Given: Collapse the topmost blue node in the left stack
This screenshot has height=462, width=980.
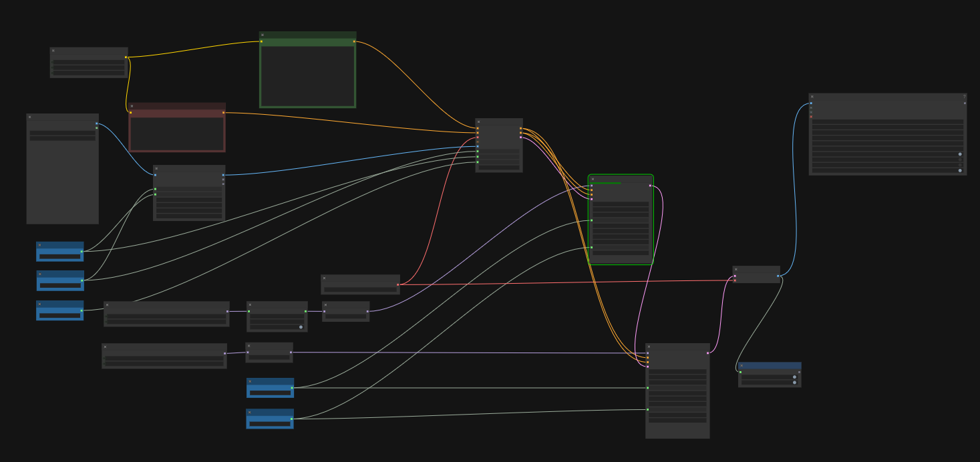Looking at the screenshot, I should pos(39,245).
